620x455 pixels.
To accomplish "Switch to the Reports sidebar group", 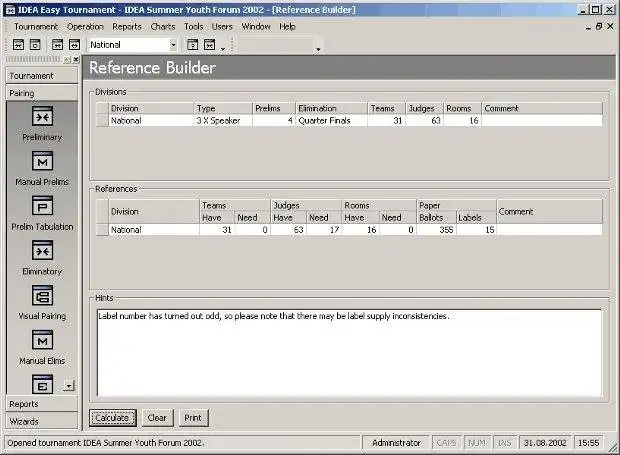I will tap(42, 404).
